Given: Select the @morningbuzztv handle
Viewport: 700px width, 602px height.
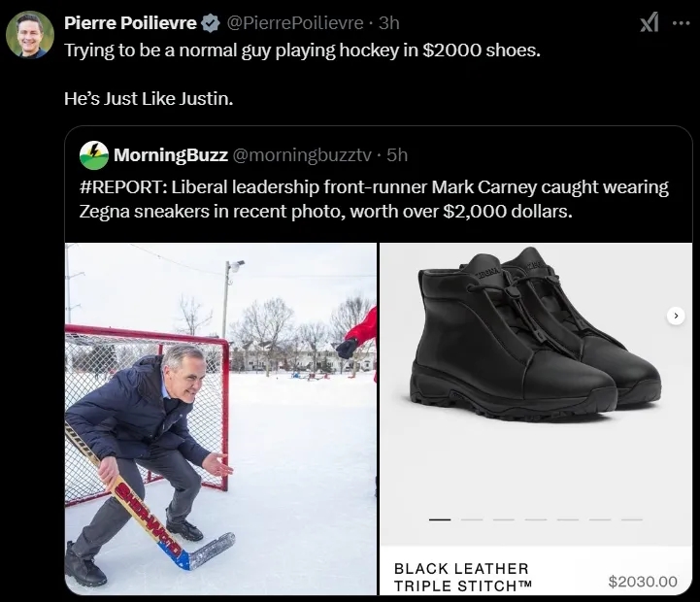Looking at the screenshot, I should (x=302, y=154).
